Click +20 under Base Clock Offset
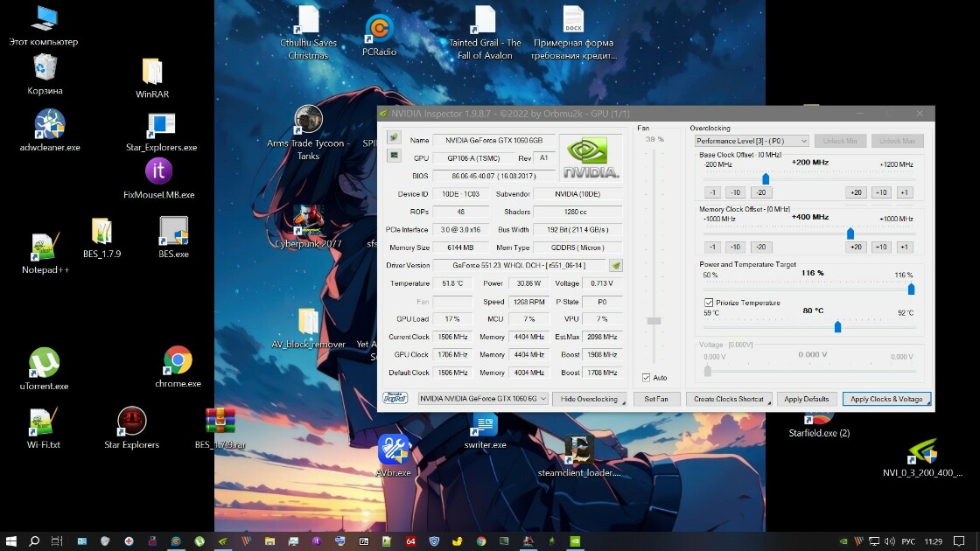980x551 pixels. coord(856,192)
